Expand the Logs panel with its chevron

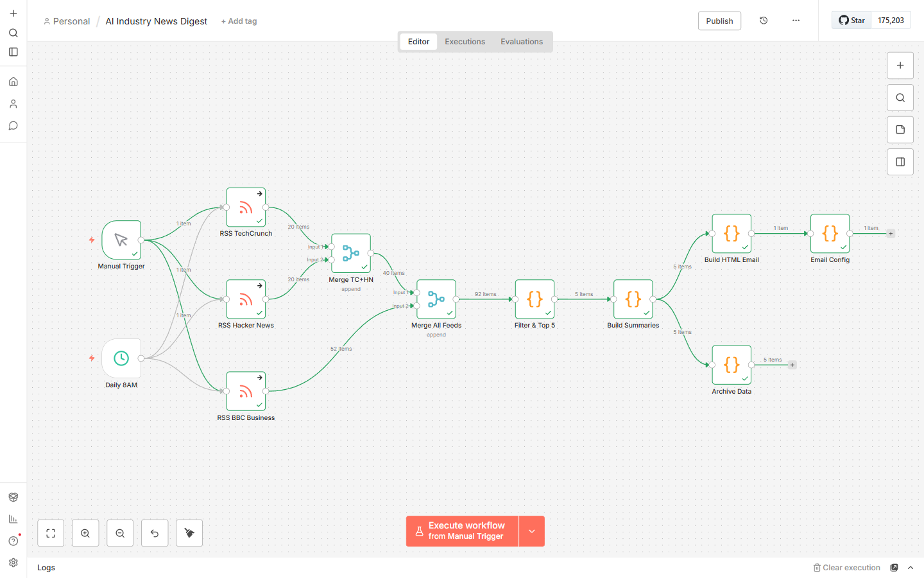click(x=911, y=568)
